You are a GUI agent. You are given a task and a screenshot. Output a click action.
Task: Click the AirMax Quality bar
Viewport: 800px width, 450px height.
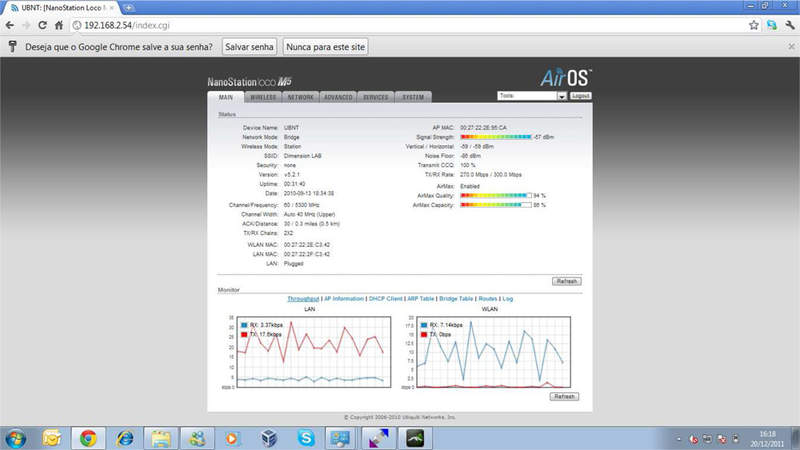click(x=496, y=195)
